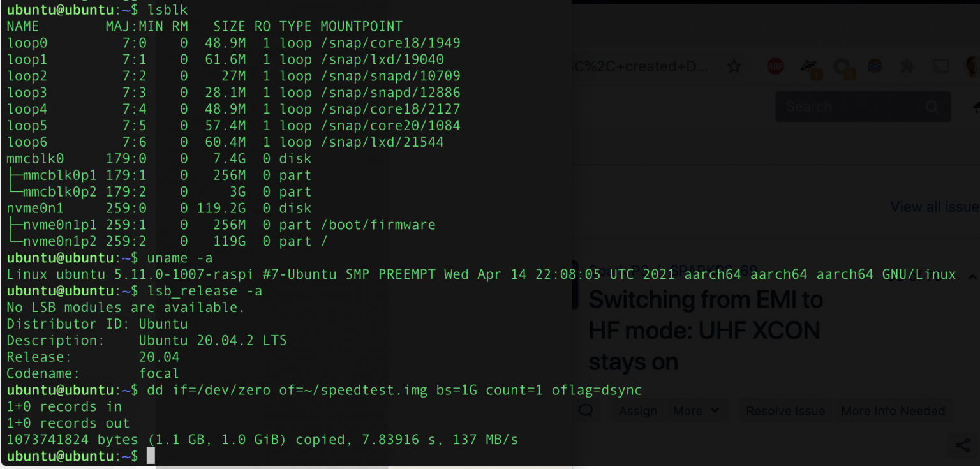Viewport: 980px width, 469px height.
Task: Click the extensions puzzle piece icon
Action: click(x=909, y=66)
